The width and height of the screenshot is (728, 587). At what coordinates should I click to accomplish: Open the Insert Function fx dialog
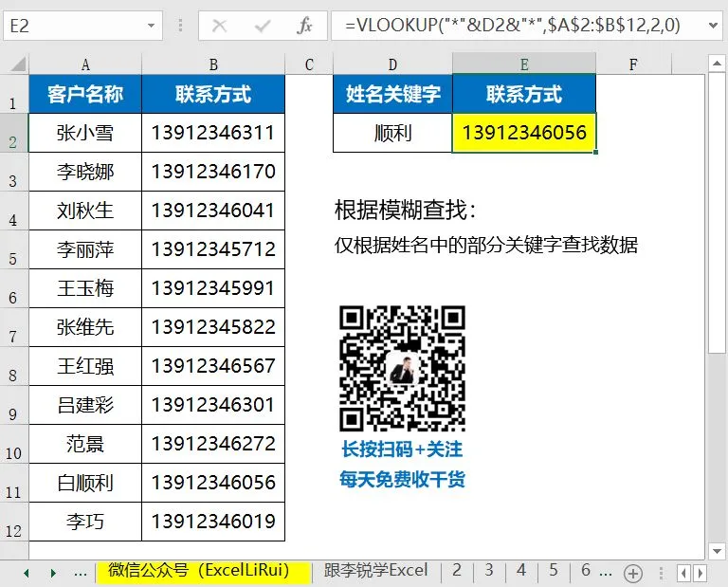304,26
